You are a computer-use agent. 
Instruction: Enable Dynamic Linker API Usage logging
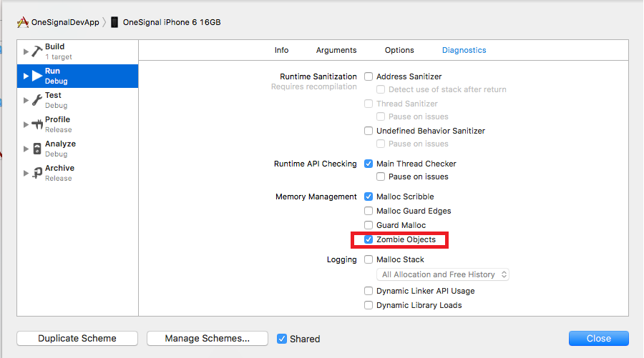[x=369, y=291]
